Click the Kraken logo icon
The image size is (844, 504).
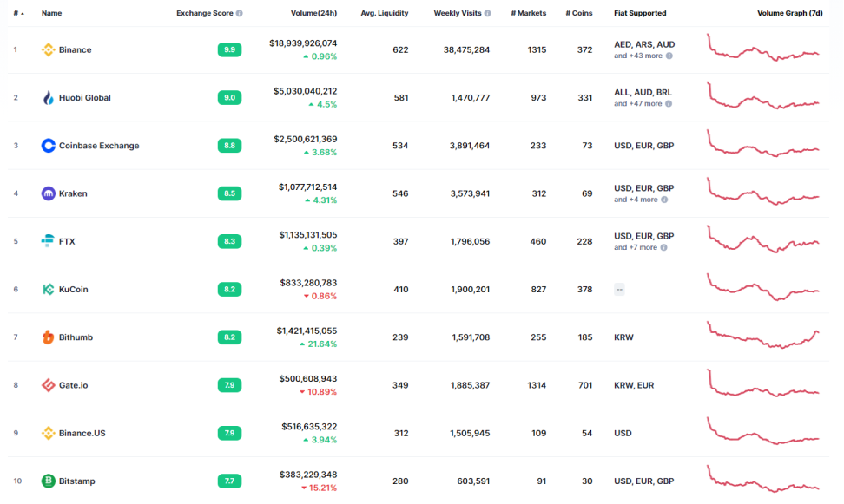(x=48, y=193)
